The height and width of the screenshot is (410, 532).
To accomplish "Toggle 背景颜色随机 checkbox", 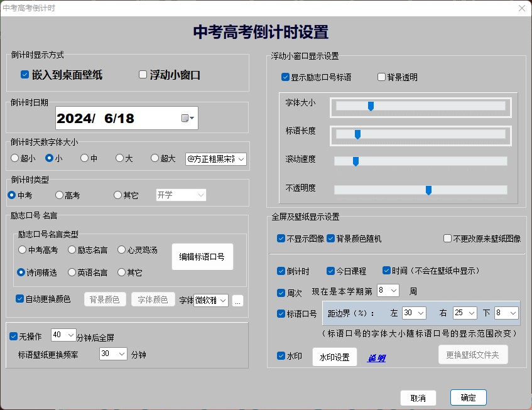I will click(331, 239).
